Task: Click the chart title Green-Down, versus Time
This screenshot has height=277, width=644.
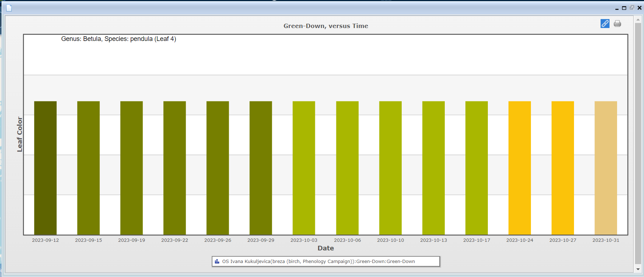Action: tap(326, 26)
